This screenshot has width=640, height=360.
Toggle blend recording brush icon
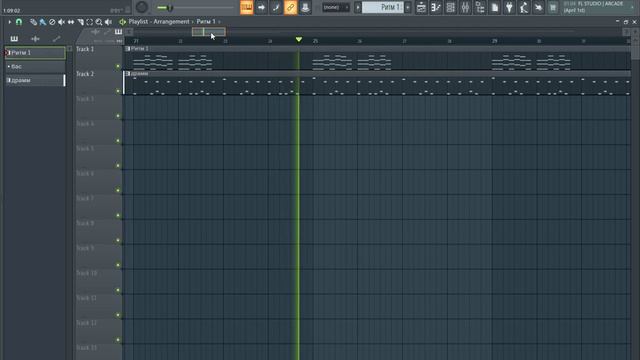[276, 7]
